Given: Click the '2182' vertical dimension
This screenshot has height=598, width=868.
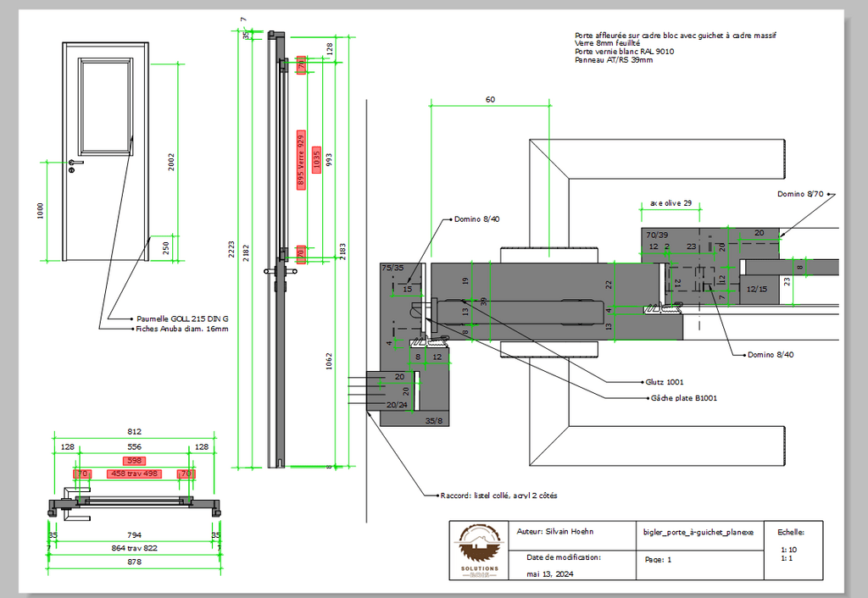Looking at the screenshot, I should tap(246, 252).
